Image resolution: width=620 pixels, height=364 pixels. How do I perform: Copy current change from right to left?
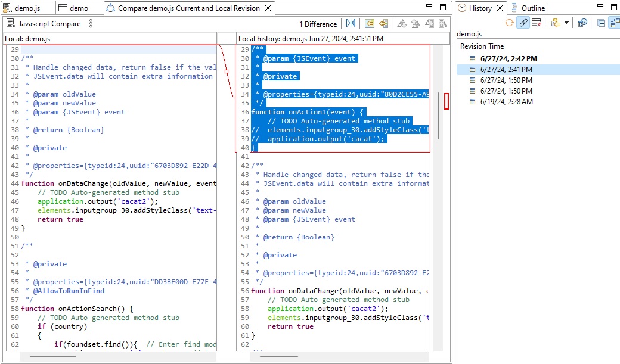click(x=383, y=24)
